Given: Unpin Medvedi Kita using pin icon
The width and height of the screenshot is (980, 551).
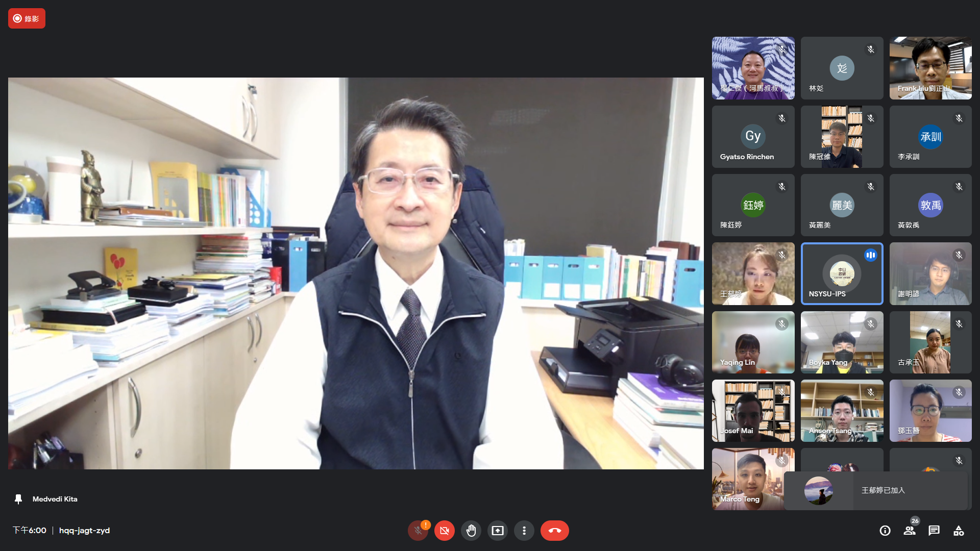Looking at the screenshot, I should (18, 499).
